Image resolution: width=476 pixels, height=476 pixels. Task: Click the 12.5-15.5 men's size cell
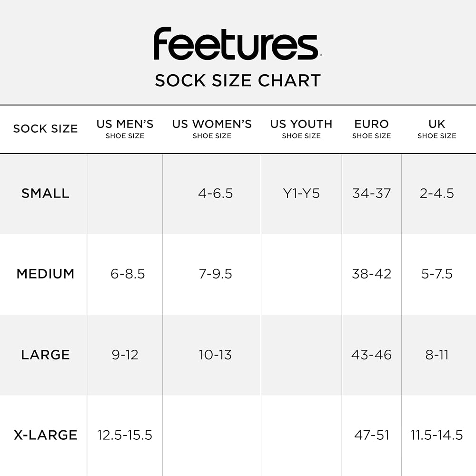point(125,435)
